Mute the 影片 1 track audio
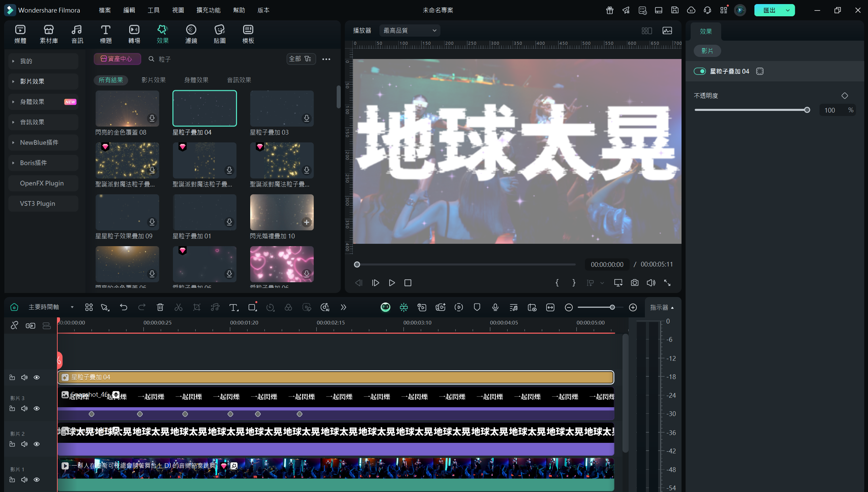 tap(24, 479)
